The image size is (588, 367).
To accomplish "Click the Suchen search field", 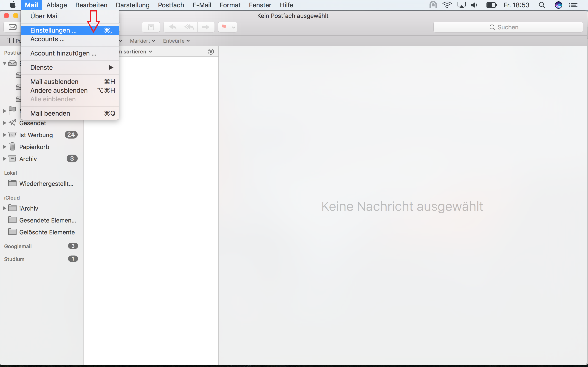I will [508, 27].
